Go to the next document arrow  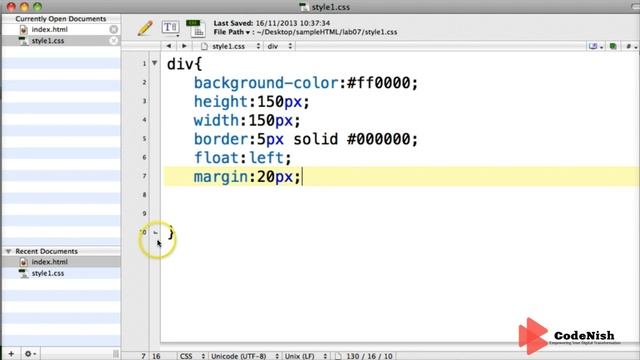coord(184,46)
